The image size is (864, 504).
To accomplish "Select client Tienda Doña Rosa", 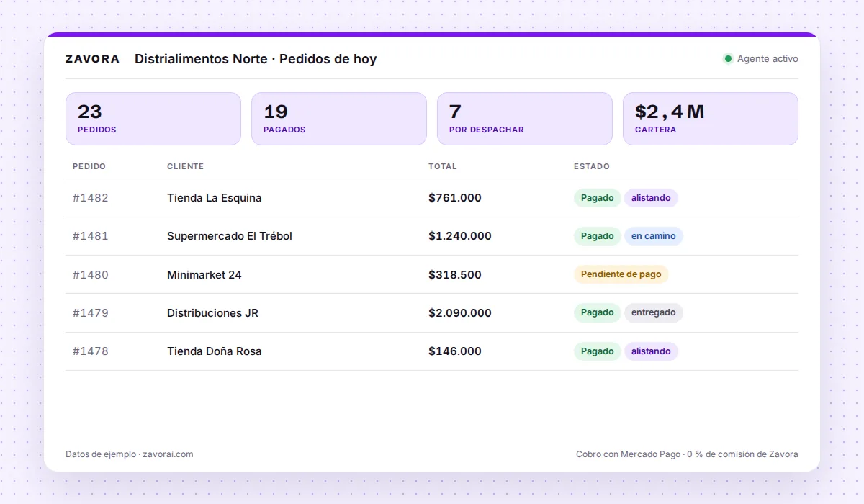I will (215, 351).
